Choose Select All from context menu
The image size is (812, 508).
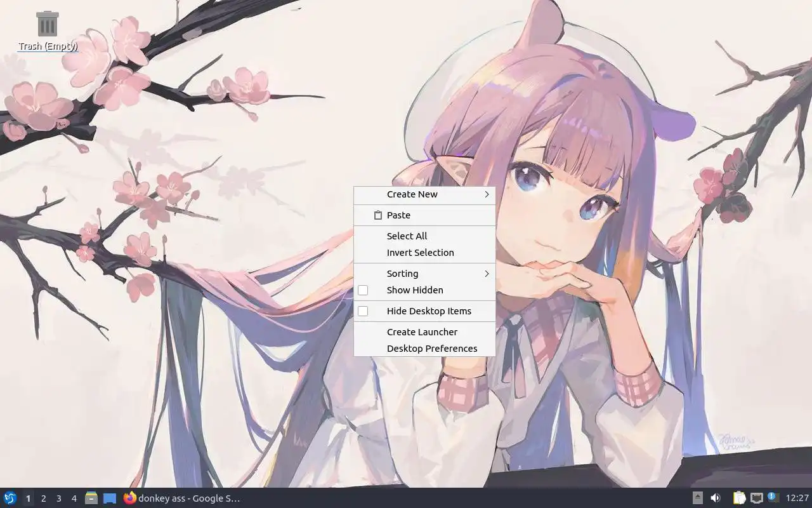pos(424,236)
